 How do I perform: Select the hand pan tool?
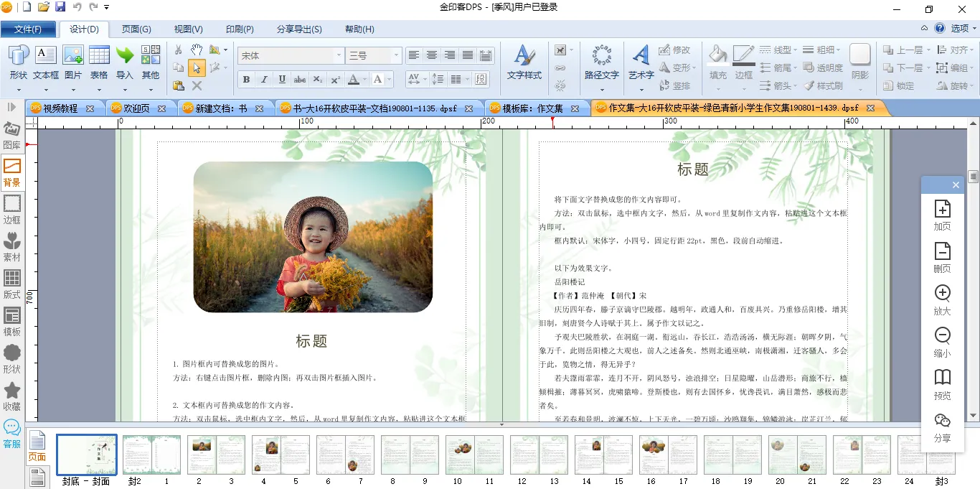coord(197,50)
